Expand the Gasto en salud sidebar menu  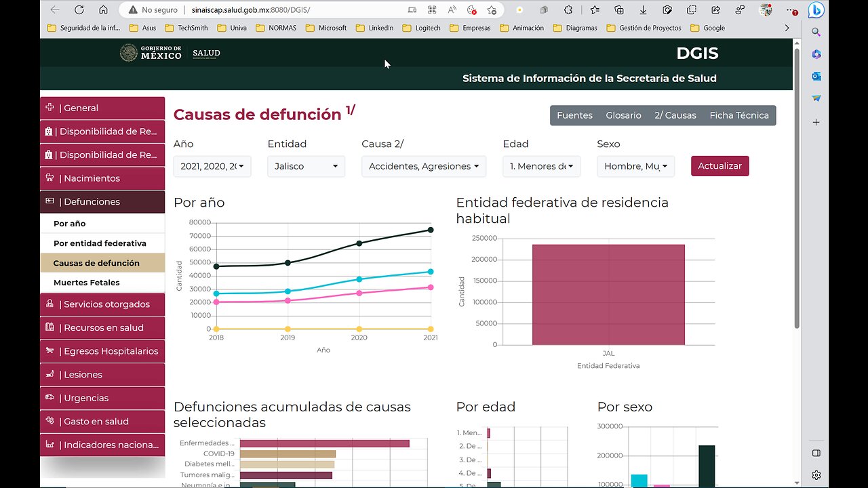coord(102,422)
